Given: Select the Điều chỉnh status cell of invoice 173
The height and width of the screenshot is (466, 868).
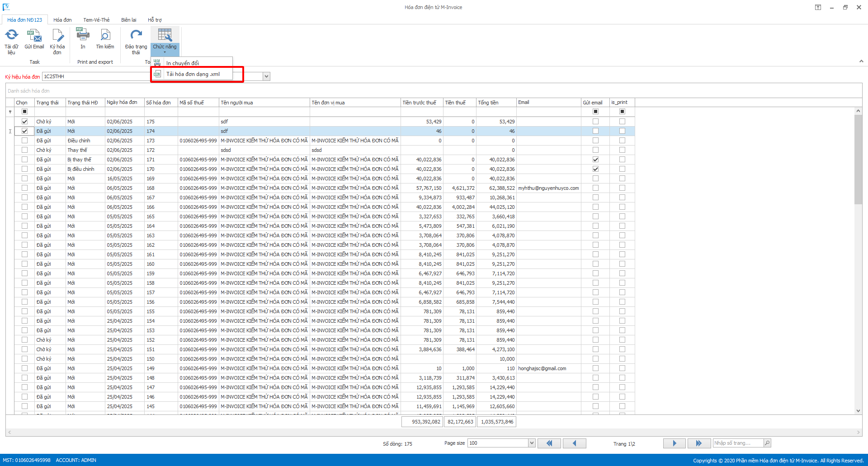Looking at the screenshot, I should (85, 141).
